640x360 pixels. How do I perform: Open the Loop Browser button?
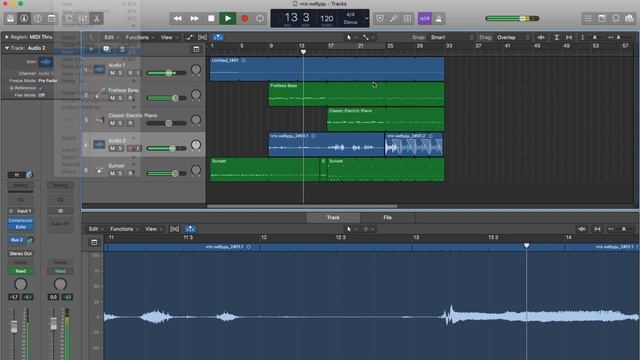click(x=616, y=18)
